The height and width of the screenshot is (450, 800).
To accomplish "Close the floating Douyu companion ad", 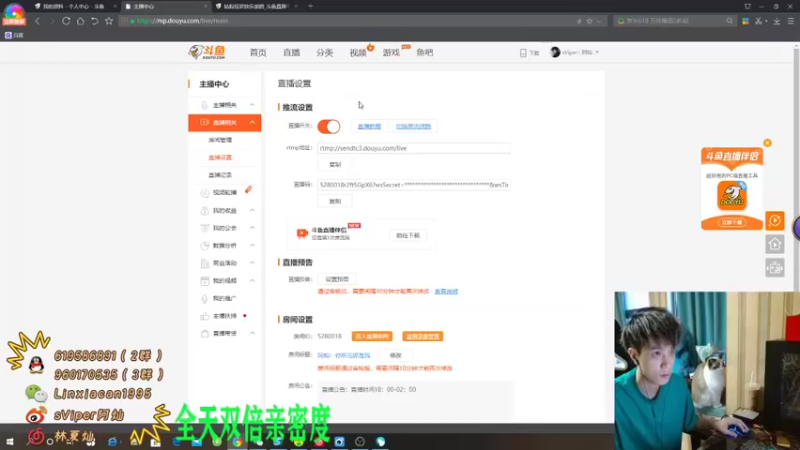I will click(767, 143).
